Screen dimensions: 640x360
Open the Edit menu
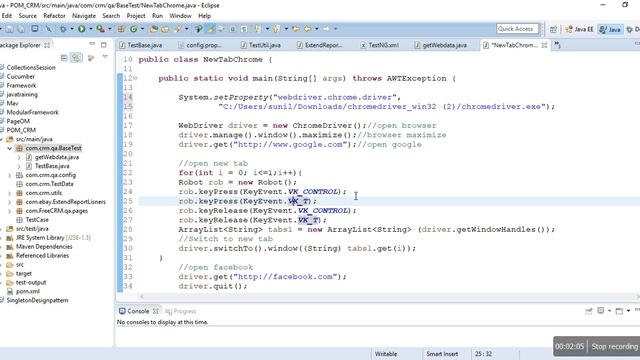click(7, 16)
